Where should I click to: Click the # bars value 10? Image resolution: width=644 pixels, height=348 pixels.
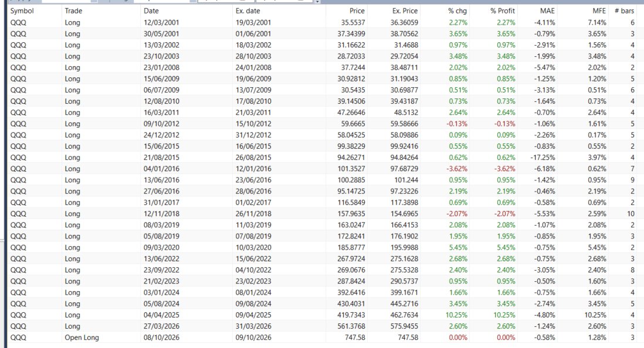point(631,214)
